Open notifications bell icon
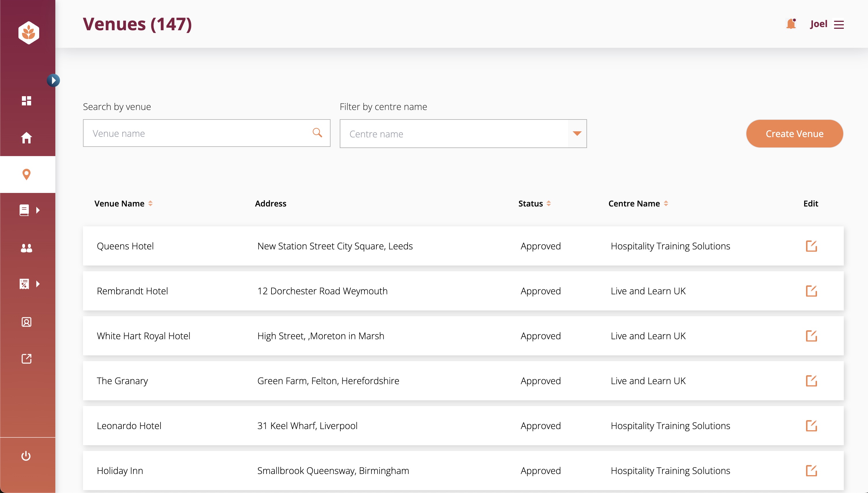Screen dimensions: 868x493 pos(791,24)
